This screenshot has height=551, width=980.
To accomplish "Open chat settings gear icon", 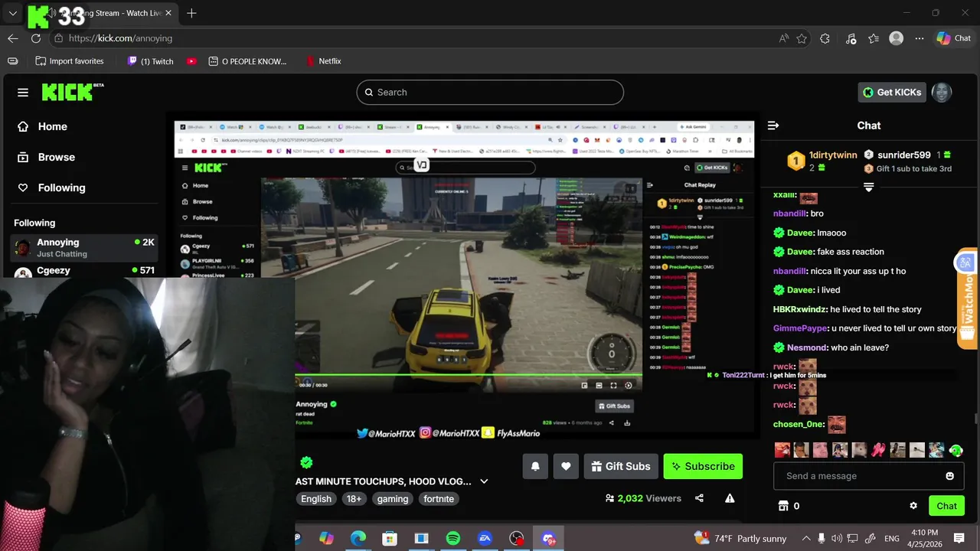I will (x=913, y=506).
